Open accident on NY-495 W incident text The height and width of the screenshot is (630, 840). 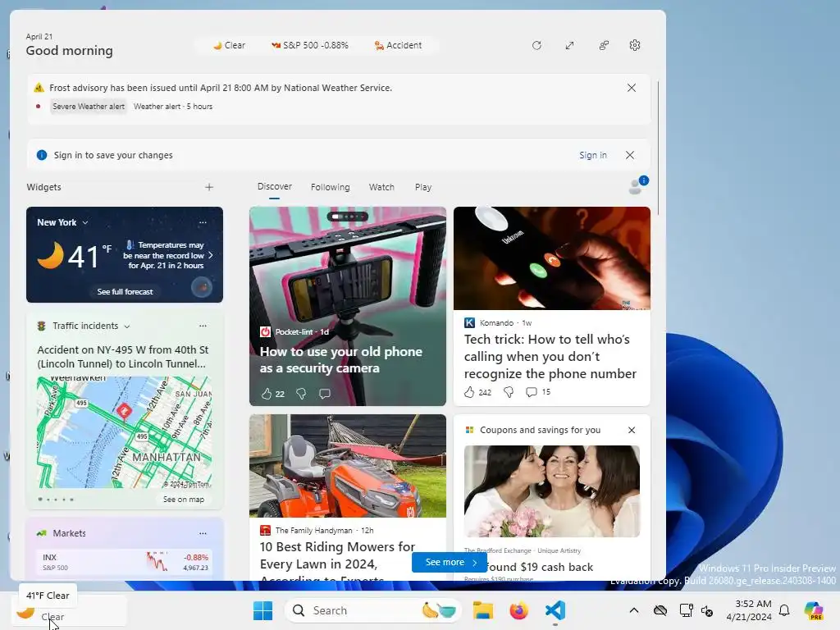click(123, 357)
